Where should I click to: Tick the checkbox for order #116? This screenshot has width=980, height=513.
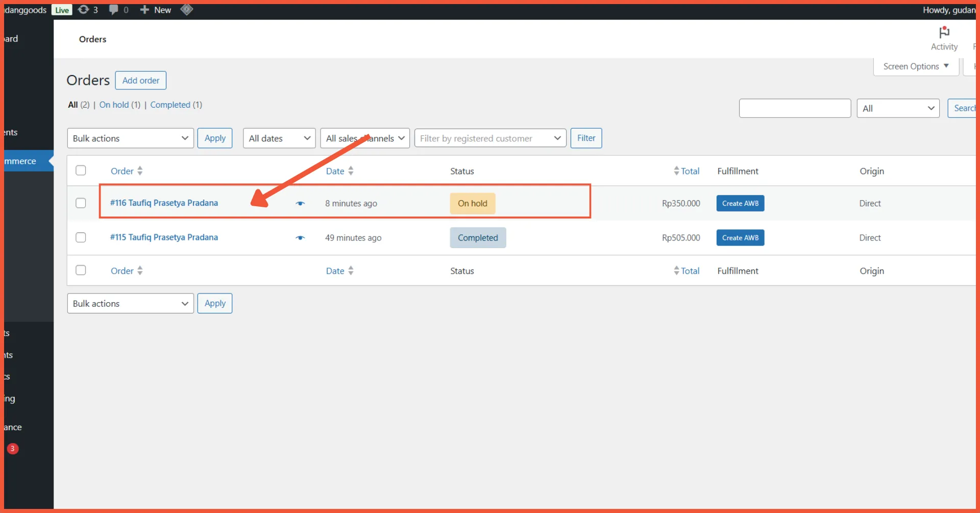[81, 203]
